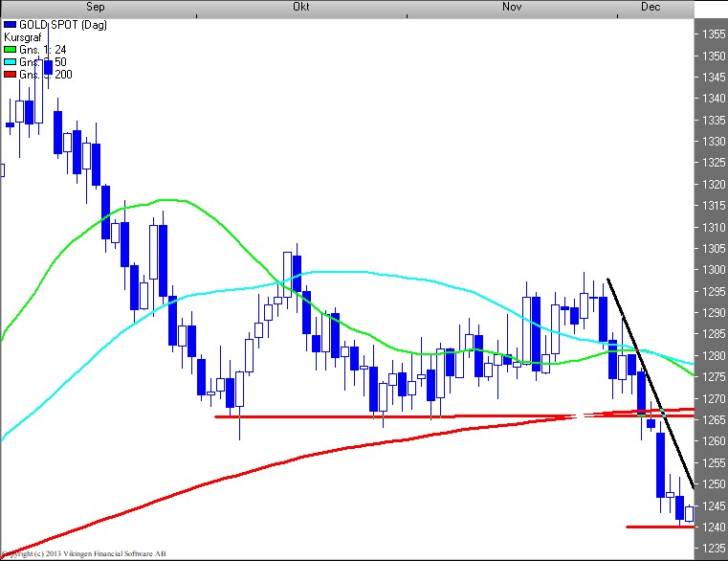Click the 1310 price axis label
Screen dimensions: 728x561
click(x=713, y=227)
